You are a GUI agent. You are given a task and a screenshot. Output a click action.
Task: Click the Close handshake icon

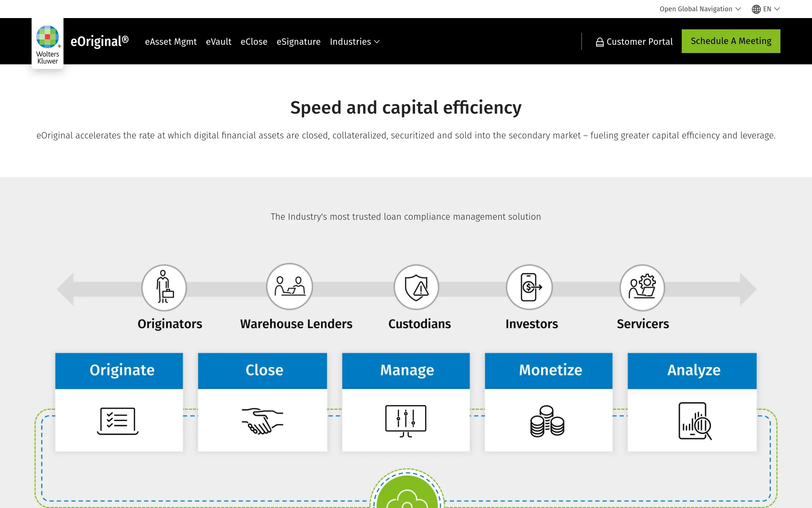coord(262,421)
